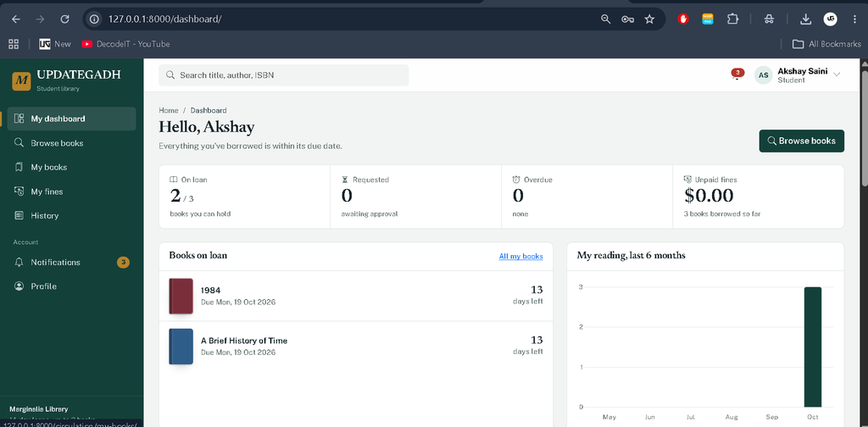Click the UPDATEGADH logo icon
868x427 pixels.
pos(21,80)
